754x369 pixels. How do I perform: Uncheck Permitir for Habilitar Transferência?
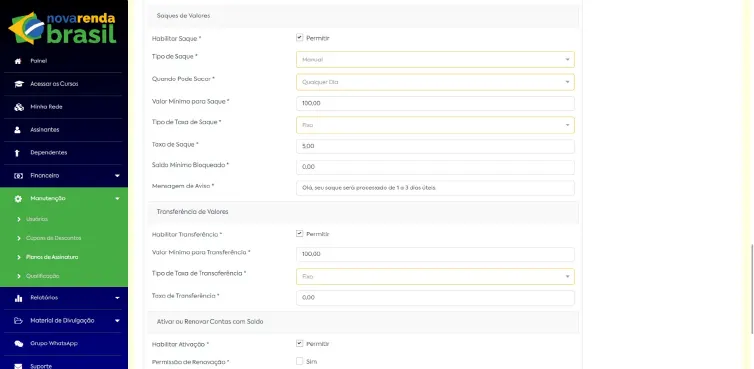pyautogui.click(x=300, y=233)
